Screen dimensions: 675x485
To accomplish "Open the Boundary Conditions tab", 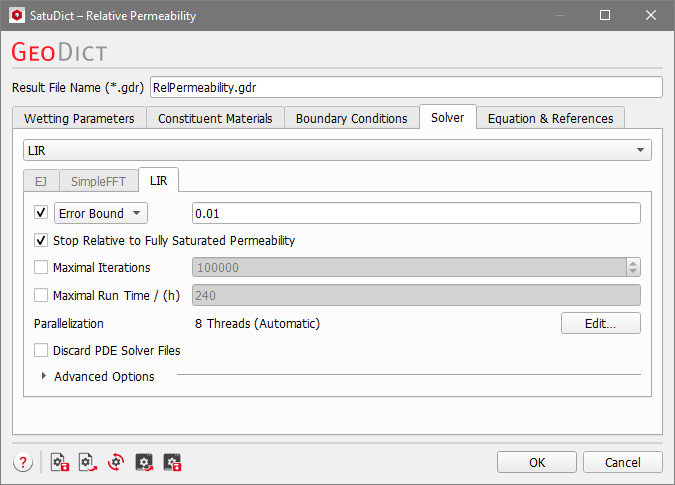I will (352, 118).
